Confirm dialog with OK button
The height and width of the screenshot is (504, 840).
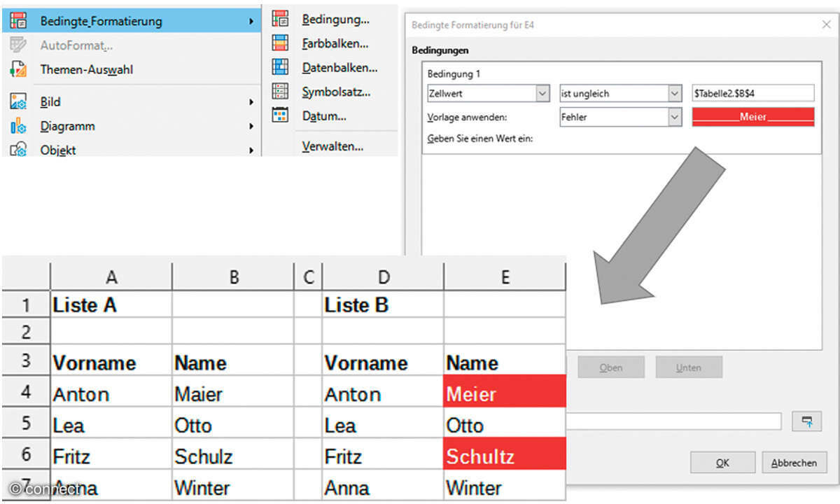[x=723, y=463]
